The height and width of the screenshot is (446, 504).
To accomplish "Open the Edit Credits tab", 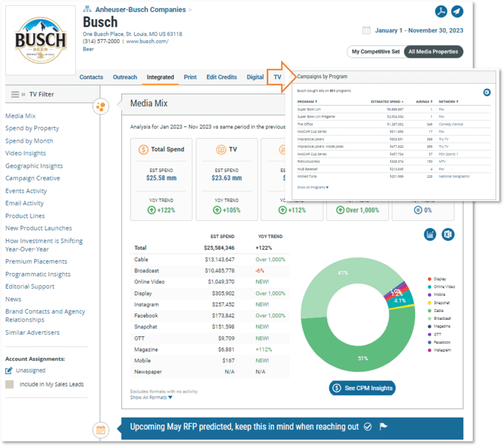I will coord(222,77).
